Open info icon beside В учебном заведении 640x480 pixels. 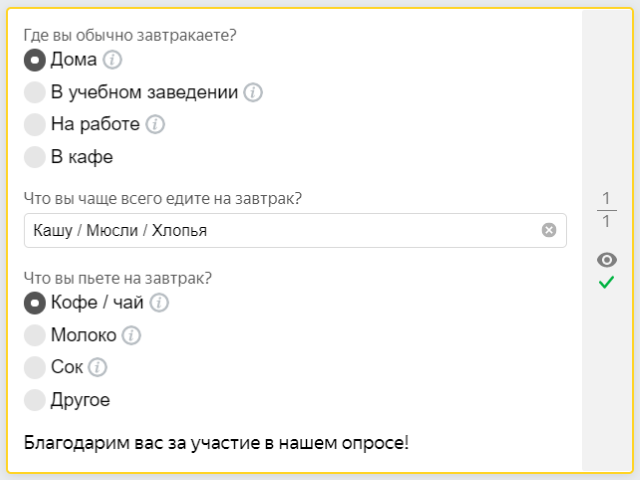[253, 92]
